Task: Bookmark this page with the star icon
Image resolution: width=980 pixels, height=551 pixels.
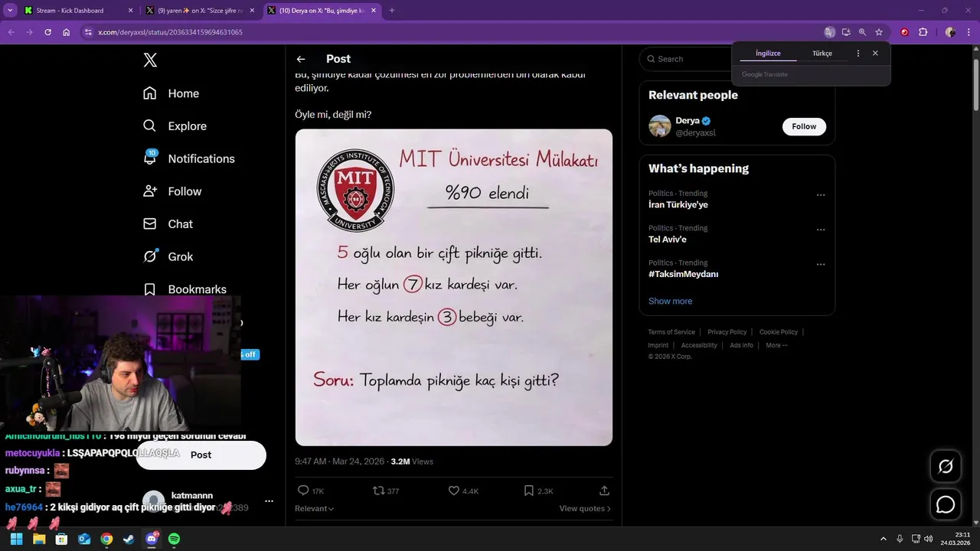Action: click(879, 32)
